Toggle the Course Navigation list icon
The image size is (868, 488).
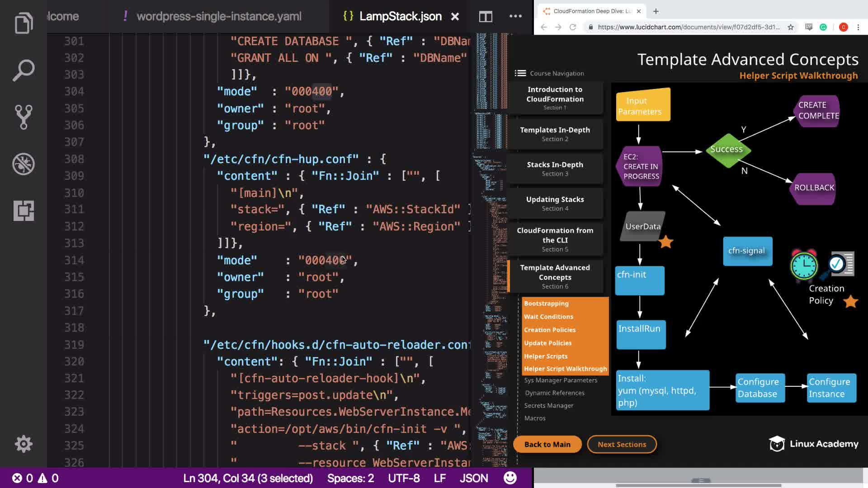520,73
